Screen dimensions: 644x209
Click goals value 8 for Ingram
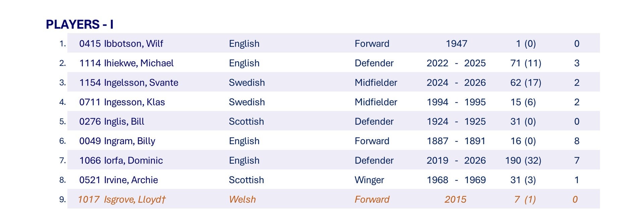[577, 141]
